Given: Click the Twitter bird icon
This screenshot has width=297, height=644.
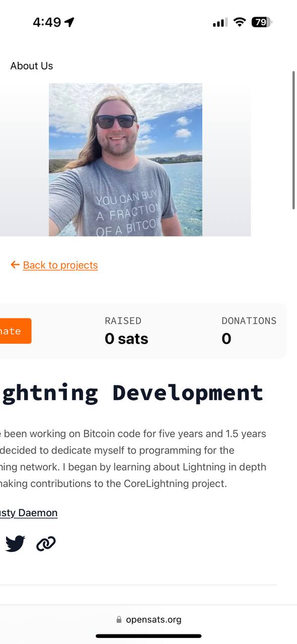Looking at the screenshot, I should [x=15, y=543].
